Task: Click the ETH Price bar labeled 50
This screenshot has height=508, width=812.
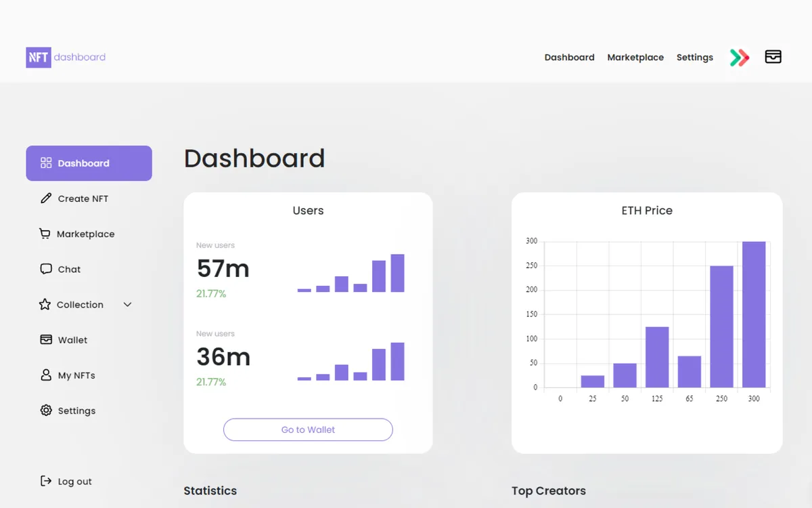Action: [x=625, y=375]
